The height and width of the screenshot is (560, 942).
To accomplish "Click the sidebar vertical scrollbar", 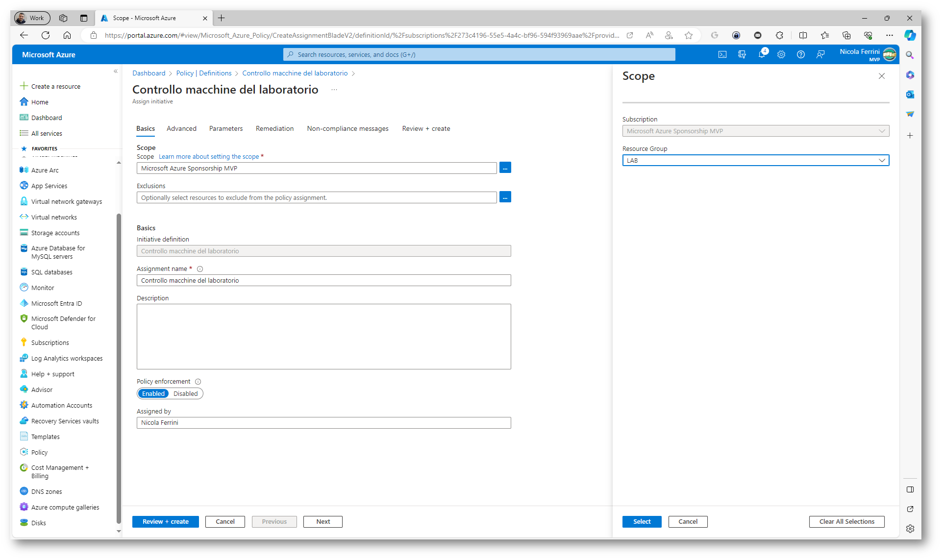I will pyautogui.click(x=119, y=367).
